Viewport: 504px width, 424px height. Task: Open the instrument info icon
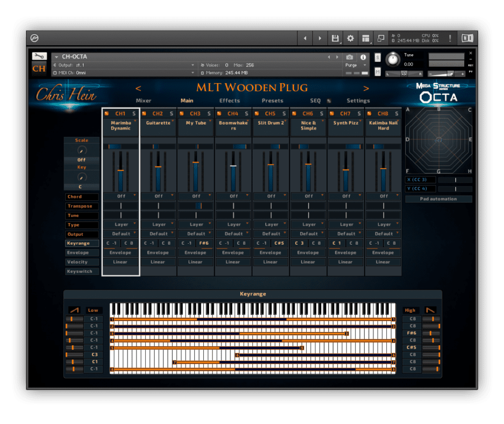(363, 57)
